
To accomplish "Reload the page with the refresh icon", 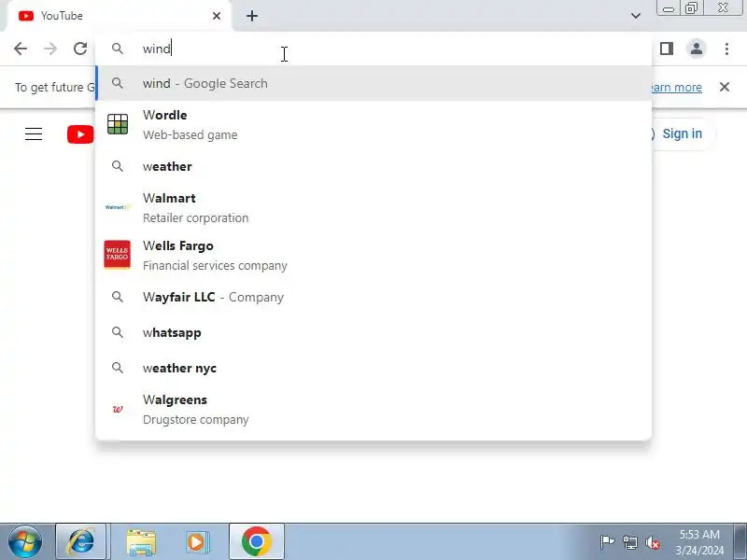I will (80, 49).
